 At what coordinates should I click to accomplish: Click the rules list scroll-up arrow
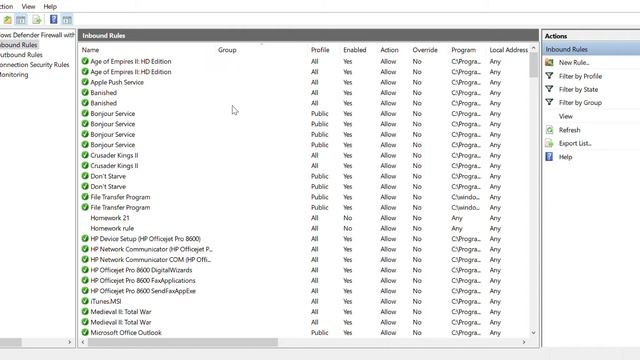click(x=533, y=48)
